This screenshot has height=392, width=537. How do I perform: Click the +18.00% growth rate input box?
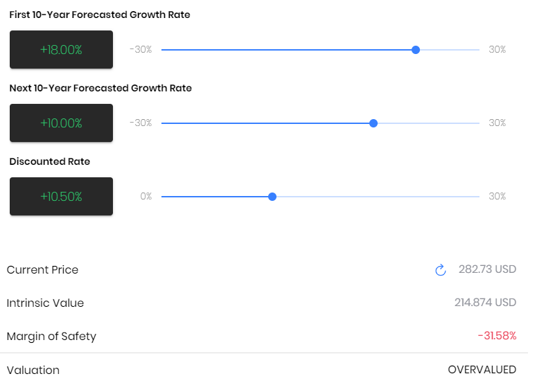(x=61, y=50)
